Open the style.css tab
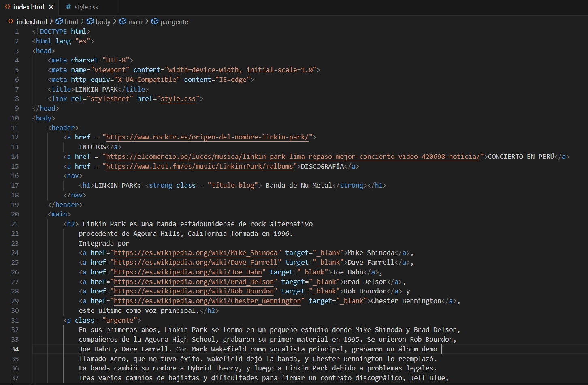 pyautogui.click(x=86, y=7)
